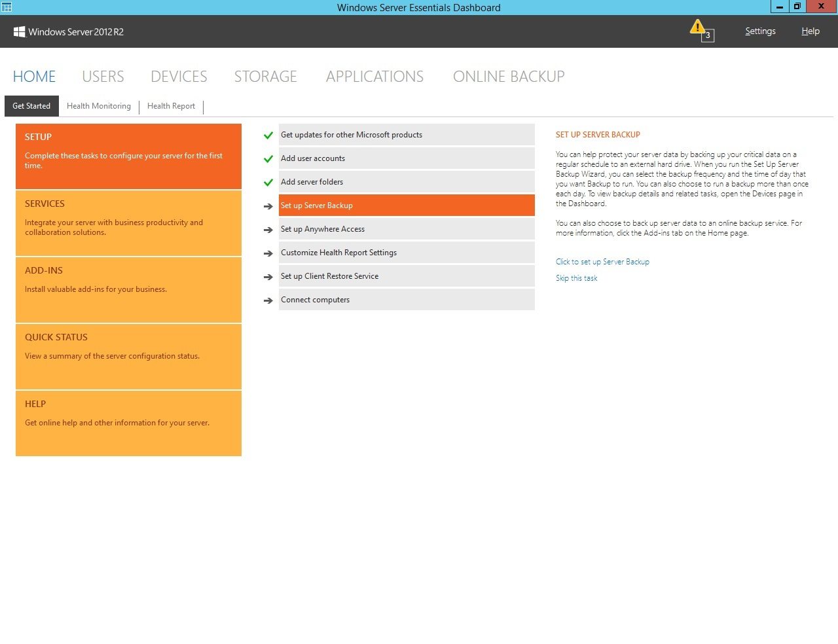Click the green checkmark beside Add user accounts
838x644 pixels.
pos(268,159)
